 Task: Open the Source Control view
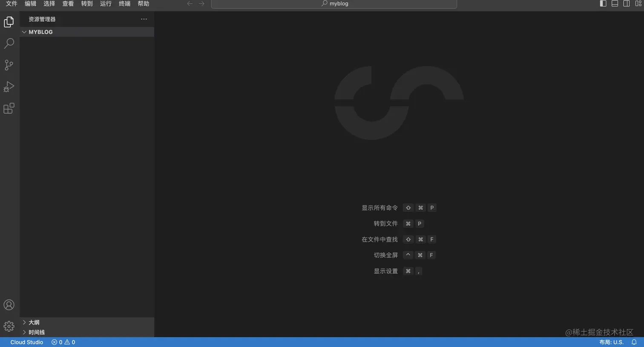coord(9,65)
